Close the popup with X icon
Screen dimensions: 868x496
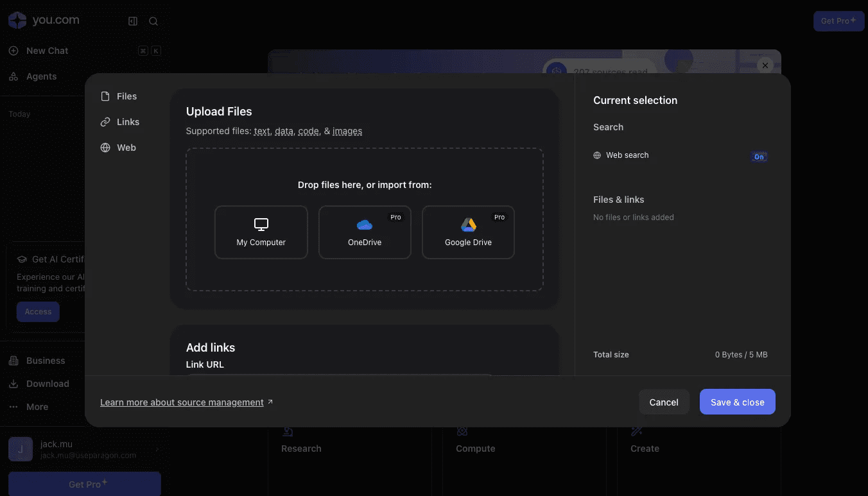point(765,65)
